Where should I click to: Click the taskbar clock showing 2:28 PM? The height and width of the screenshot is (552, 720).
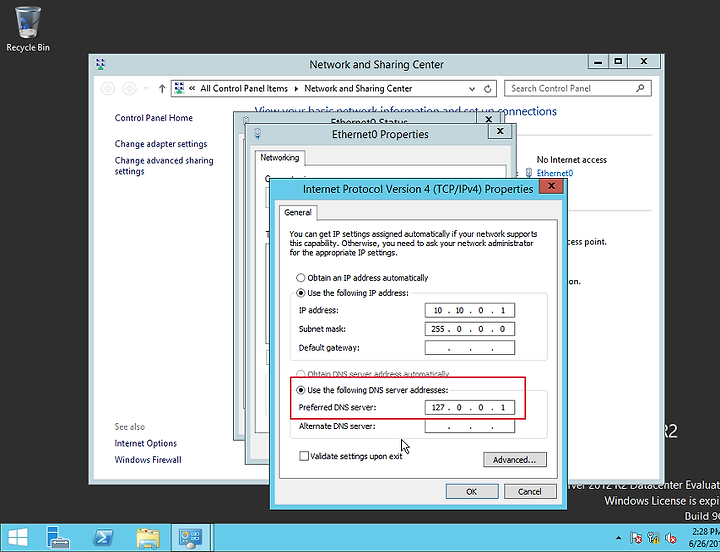tap(705, 538)
